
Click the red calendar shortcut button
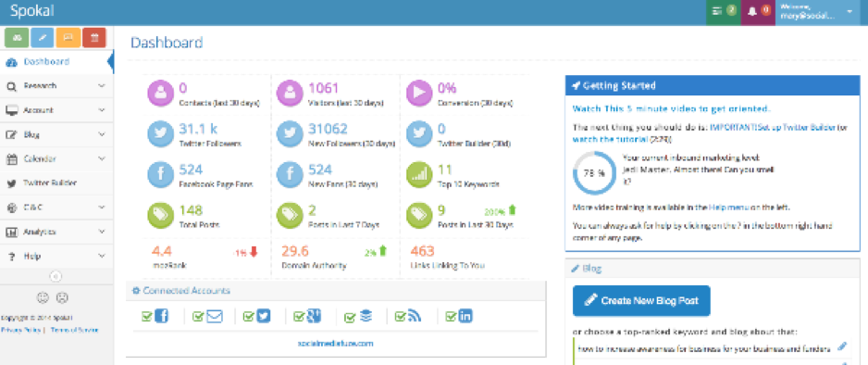tap(94, 38)
